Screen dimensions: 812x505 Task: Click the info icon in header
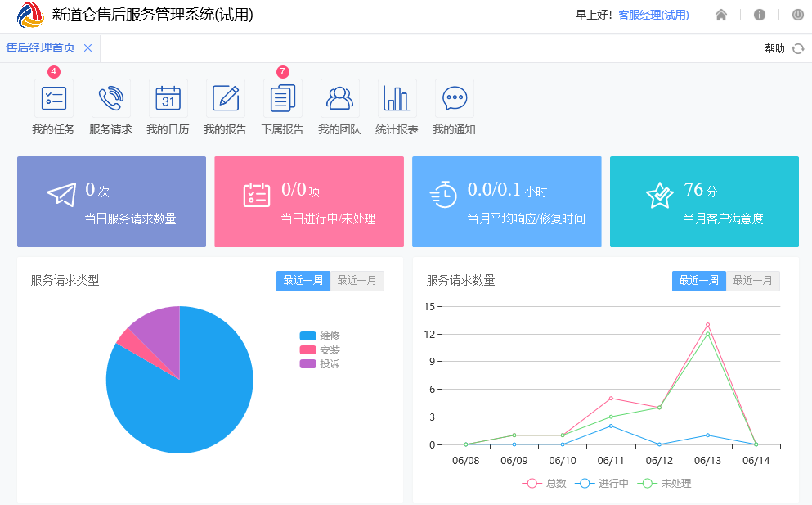tap(759, 15)
